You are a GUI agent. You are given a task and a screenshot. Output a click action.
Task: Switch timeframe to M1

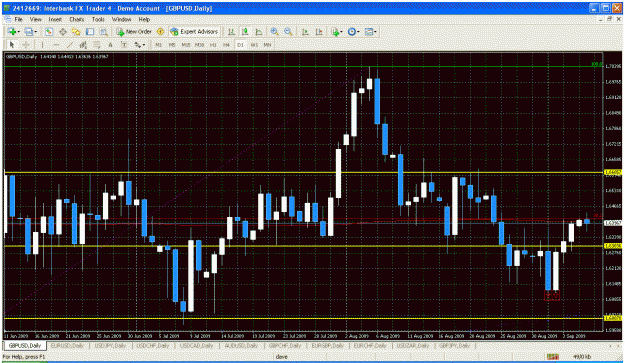click(x=159, y=45)
